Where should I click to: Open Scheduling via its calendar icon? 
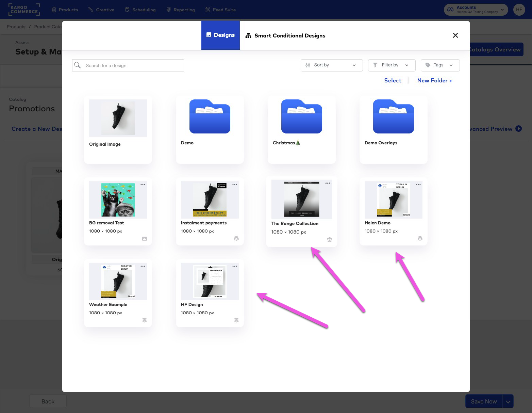127,10
